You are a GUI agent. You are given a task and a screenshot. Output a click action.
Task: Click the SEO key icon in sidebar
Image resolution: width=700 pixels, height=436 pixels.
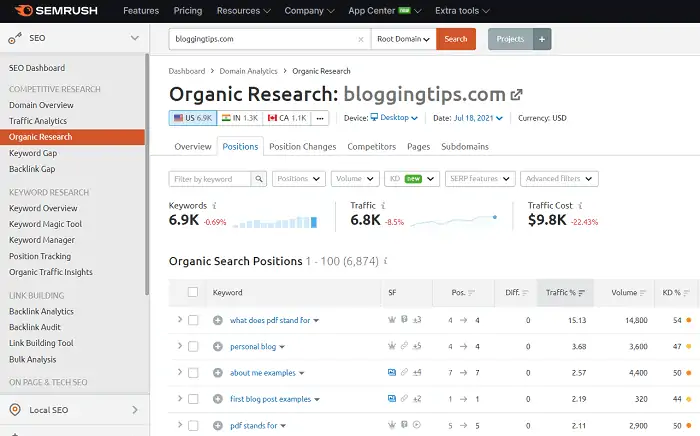coord(15,39)
